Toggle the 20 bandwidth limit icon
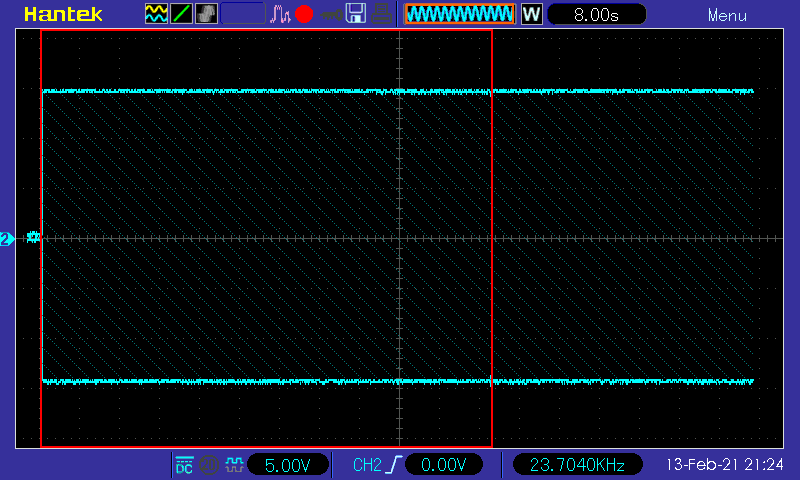 [209, 465]
